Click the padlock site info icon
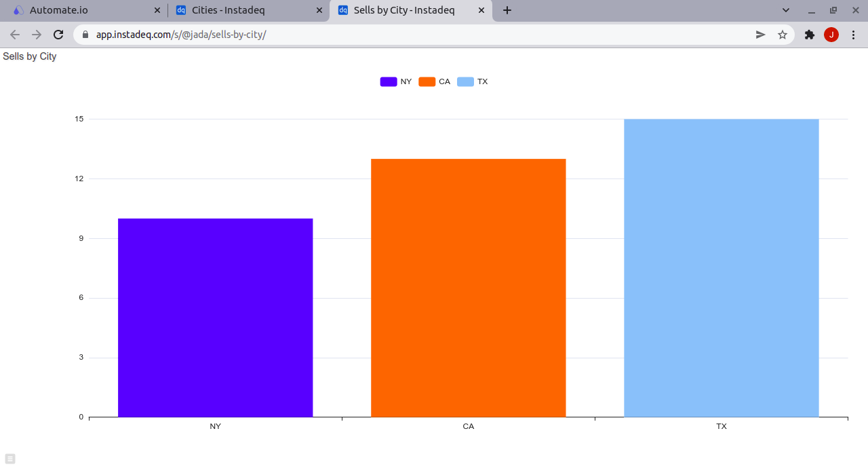868x469 pixels. [x=85, y=35]
